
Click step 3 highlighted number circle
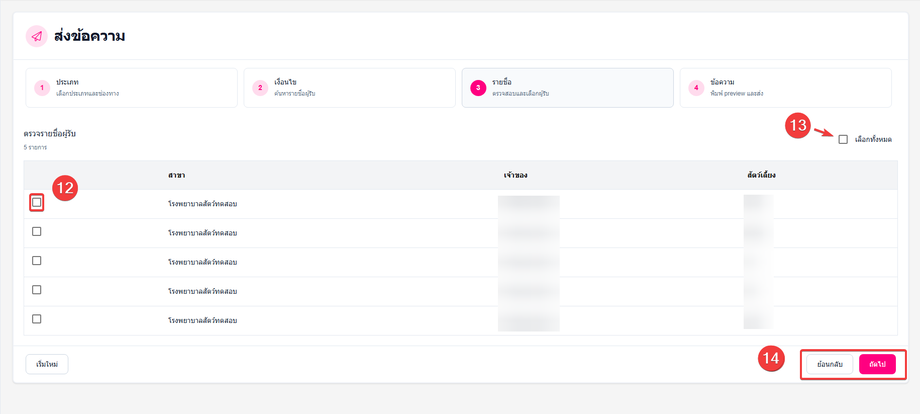[x=478, y=88]
